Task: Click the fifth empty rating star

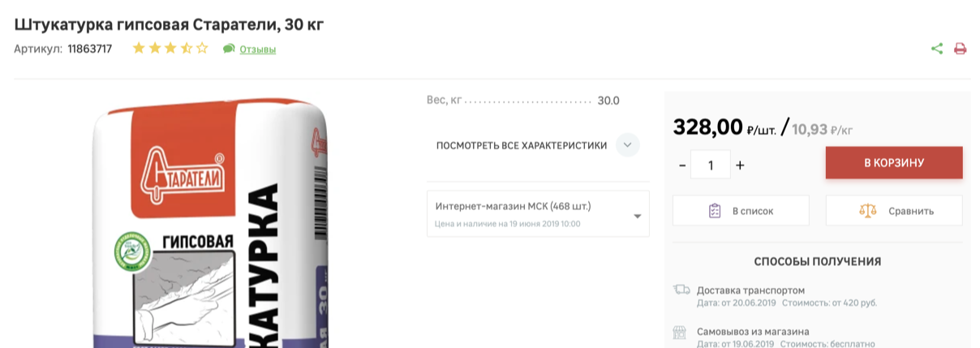Action: pyautogui.click(x=202, y=49)
